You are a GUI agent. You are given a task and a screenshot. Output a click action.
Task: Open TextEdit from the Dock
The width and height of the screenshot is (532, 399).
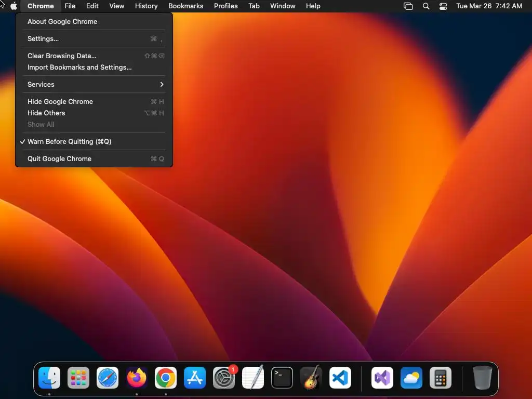[253, 378]
